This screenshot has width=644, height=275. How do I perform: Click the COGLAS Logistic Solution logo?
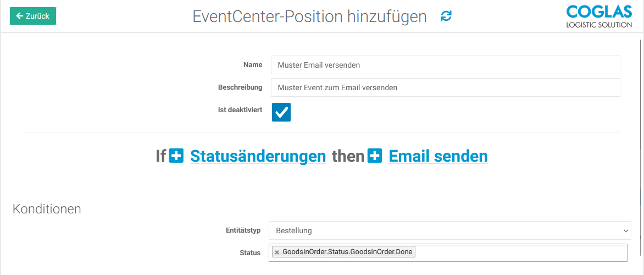tap(598, 16)
